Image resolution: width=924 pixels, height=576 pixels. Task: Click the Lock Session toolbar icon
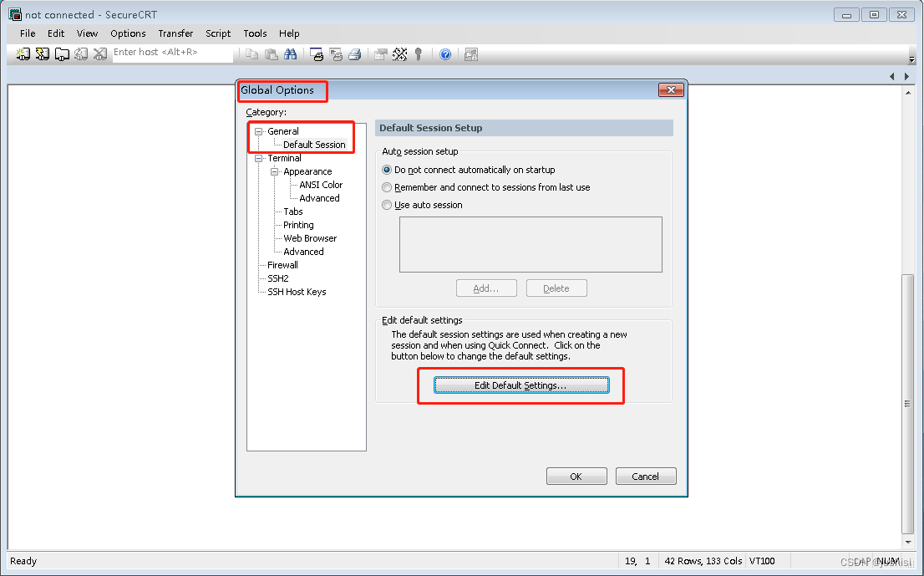click(x=471, y=54)
